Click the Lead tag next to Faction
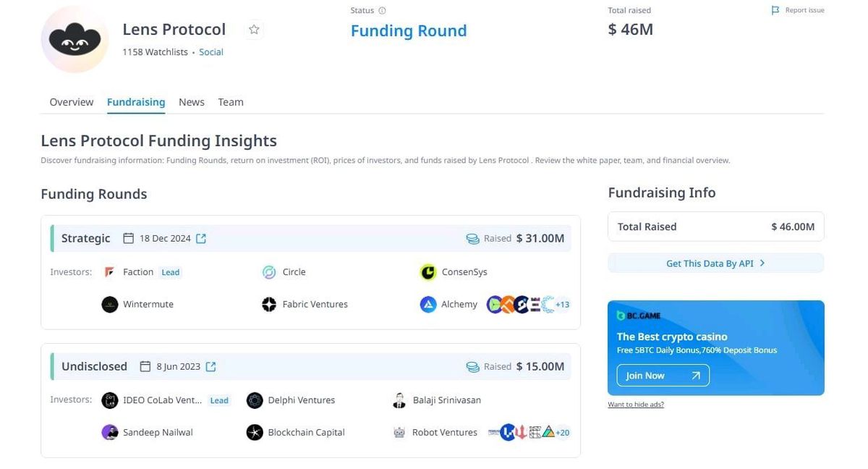The width and height of the screenshot is (868, 469). click(x=171, y=272)
